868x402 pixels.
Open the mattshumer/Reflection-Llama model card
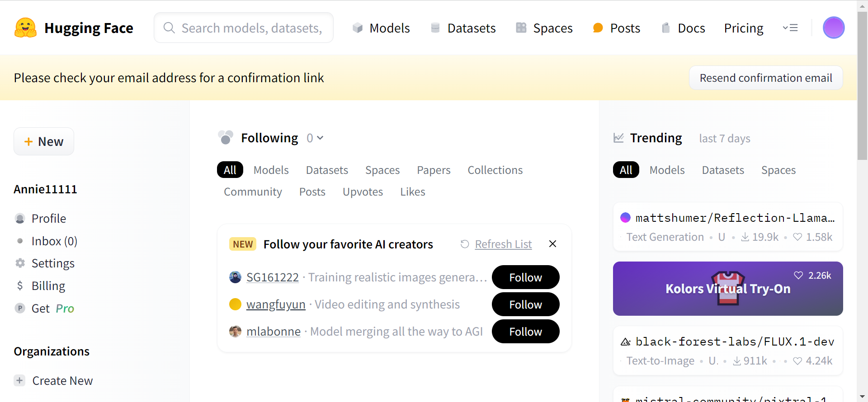[728, 226]
